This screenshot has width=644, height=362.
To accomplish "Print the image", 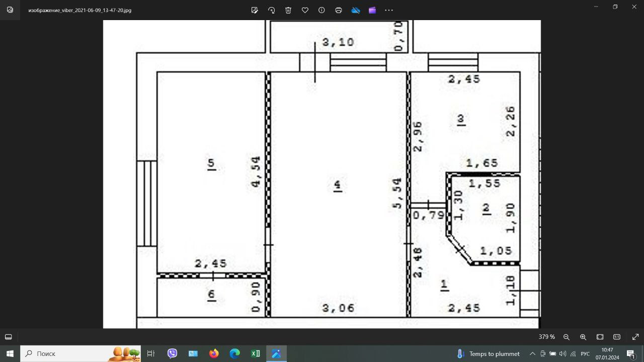I will [339, 10].
